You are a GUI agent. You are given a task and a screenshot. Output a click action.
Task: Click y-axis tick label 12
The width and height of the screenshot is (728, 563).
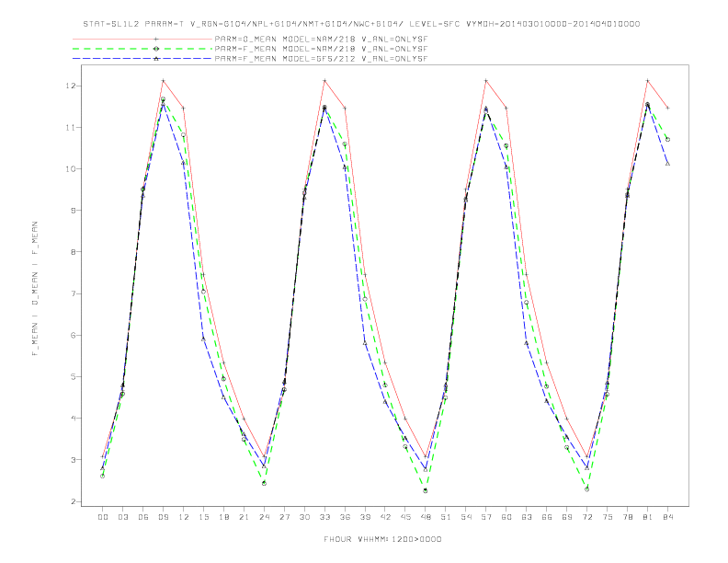(x=71, y=86)
